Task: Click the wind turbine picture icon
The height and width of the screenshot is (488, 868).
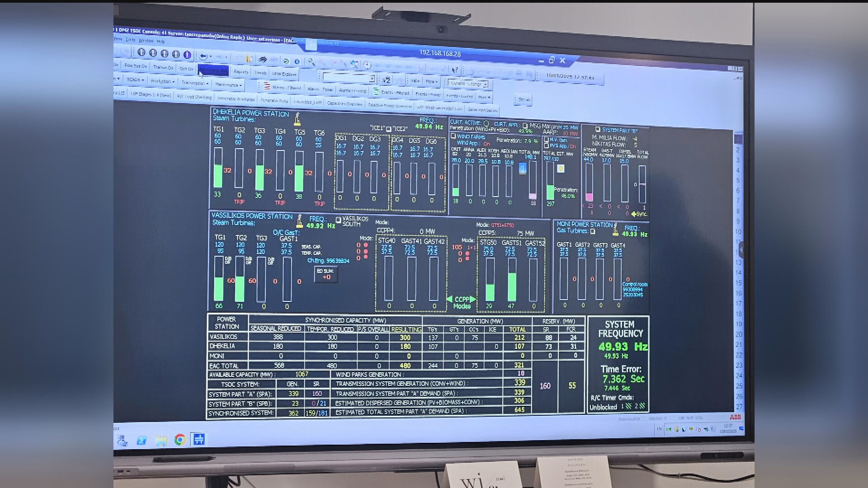Action: (x=523, y=169)
